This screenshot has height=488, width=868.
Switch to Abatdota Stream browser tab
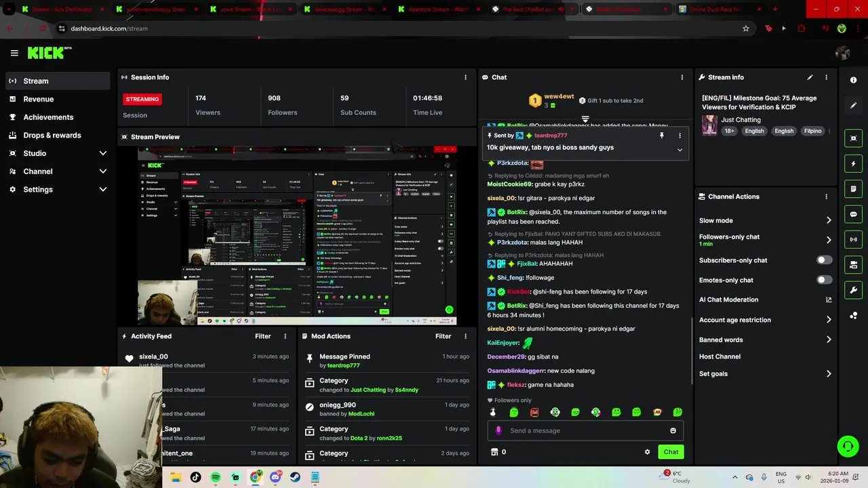(437, 9)
